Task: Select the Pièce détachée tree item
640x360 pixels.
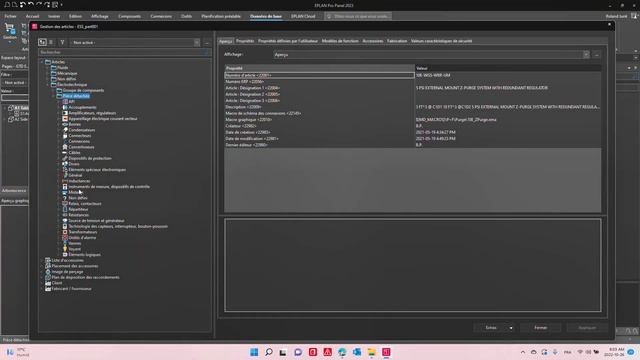Action: [x=76, y=96]
